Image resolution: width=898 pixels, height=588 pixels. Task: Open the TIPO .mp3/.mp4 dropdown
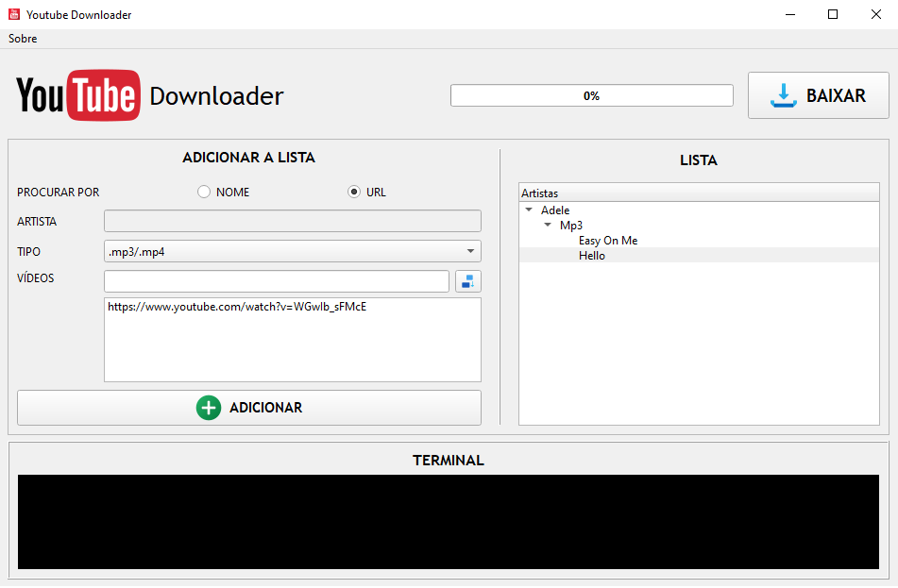(292, 251)
